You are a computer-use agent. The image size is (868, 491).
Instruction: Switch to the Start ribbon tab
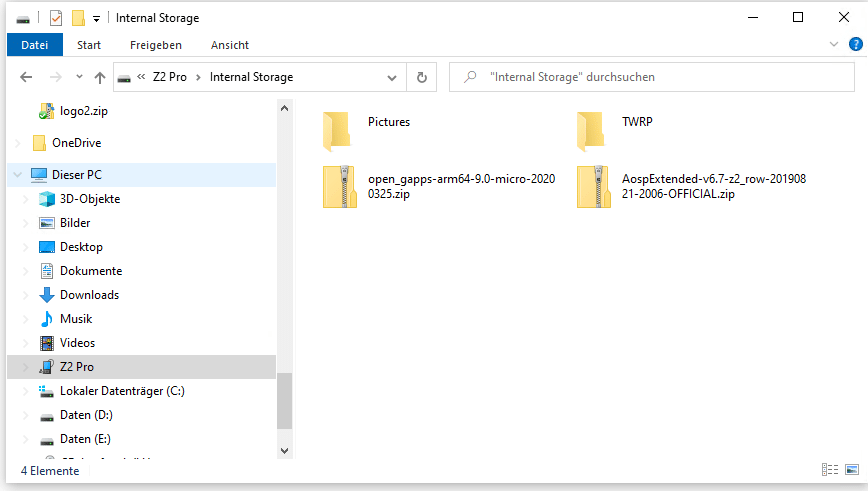coord(89,45)
